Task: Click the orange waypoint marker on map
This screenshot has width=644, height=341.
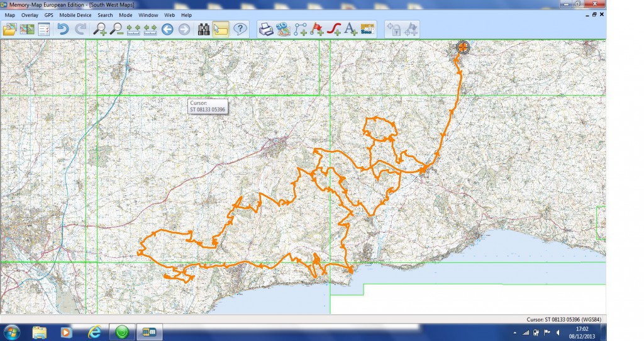Action: click(x=463, y=47)
